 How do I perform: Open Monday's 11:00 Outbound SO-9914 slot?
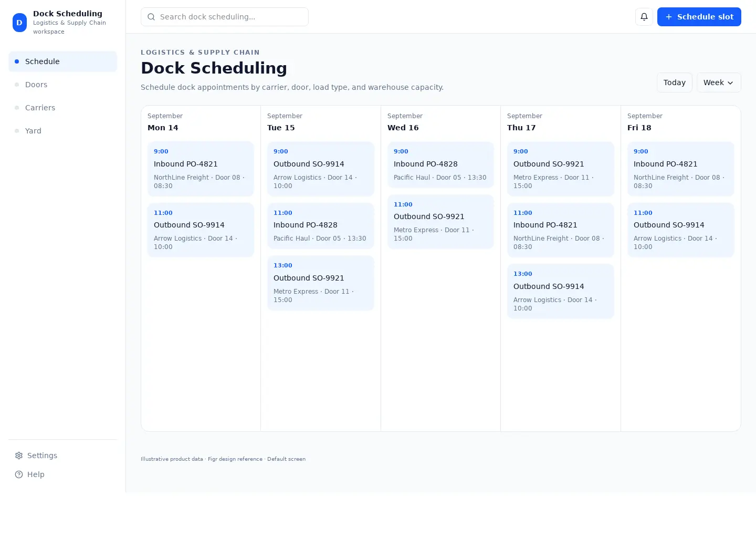click(x=201, y=230)
